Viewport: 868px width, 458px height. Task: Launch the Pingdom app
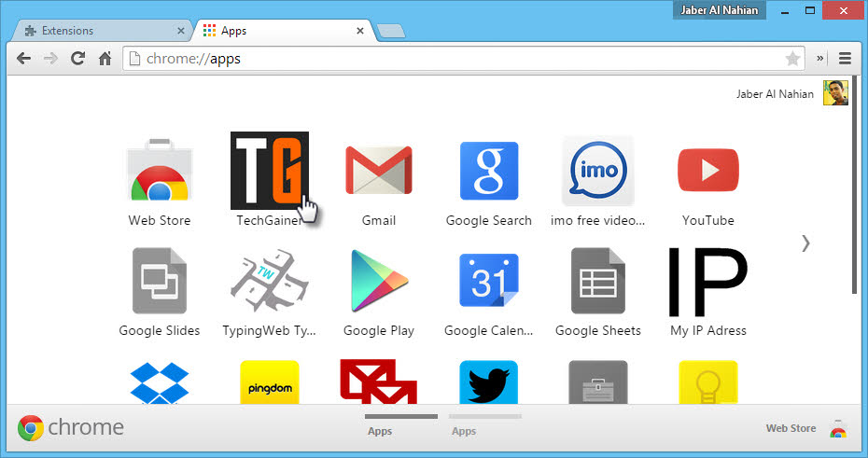click(270, 382)
